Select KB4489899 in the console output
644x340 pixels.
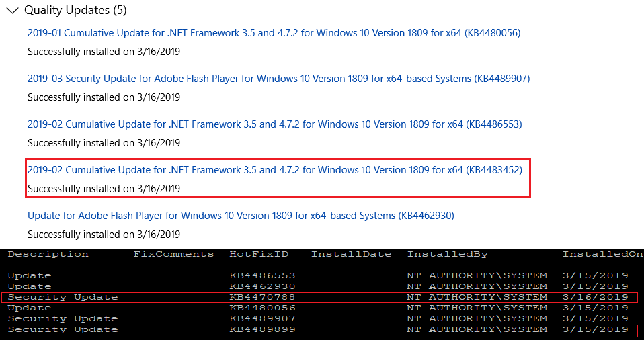coord(262,329)
